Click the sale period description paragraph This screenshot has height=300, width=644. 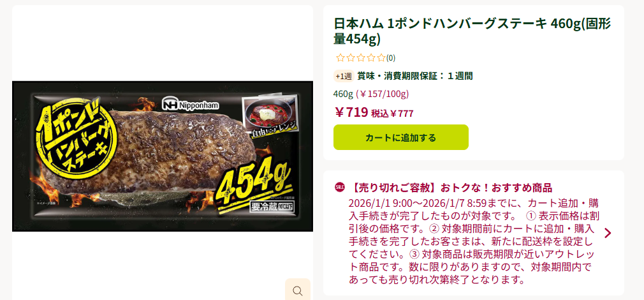[x=471, y=241]
